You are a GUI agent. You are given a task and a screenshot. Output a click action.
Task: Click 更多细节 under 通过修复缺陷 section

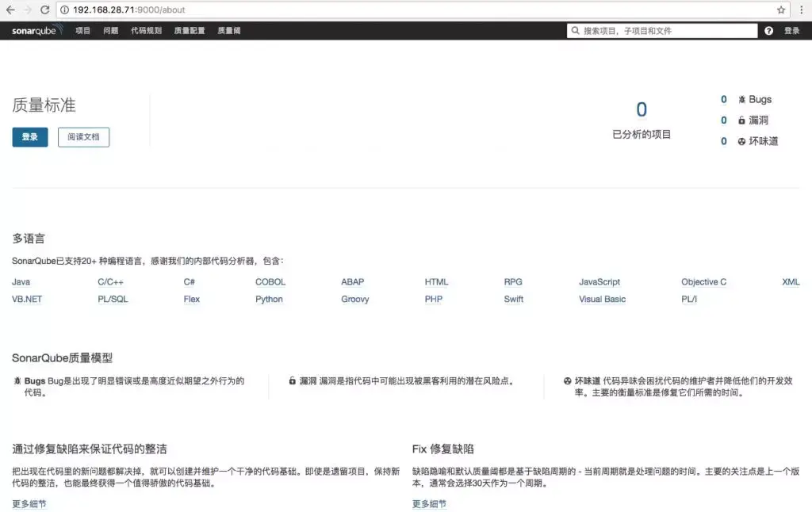pos(29,504)
